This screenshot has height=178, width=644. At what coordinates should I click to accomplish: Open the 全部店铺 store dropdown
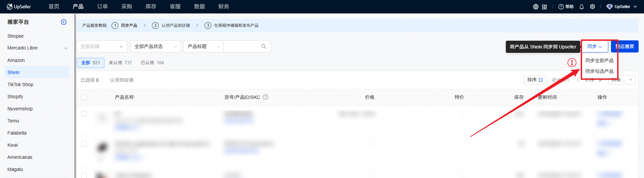click(x=102, y=46)
